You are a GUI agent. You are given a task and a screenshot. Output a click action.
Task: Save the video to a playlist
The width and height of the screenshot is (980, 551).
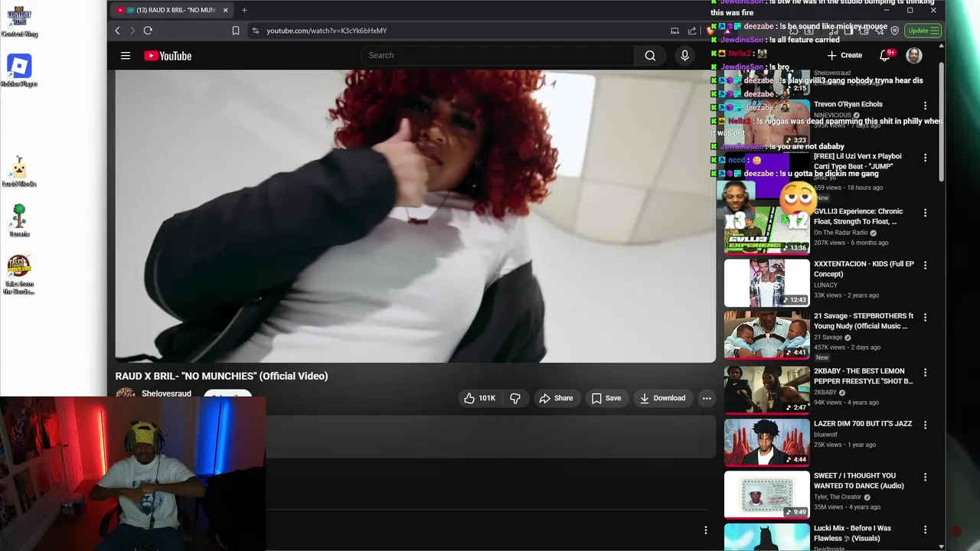[606, 398]
